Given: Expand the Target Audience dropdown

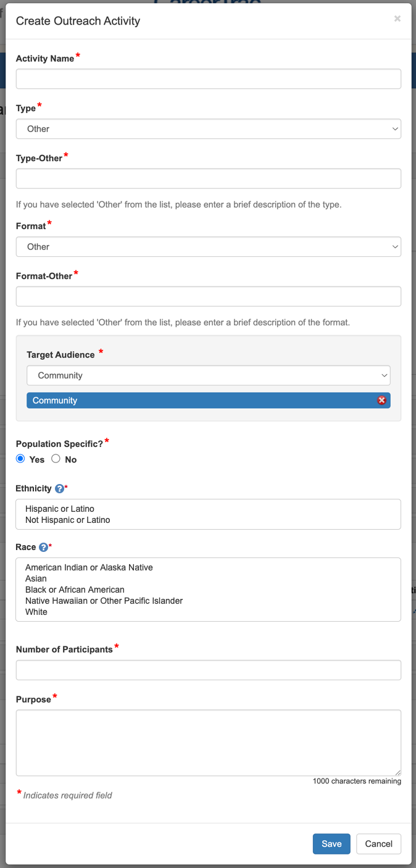Looking at the screenshot, I should point(208,375).
